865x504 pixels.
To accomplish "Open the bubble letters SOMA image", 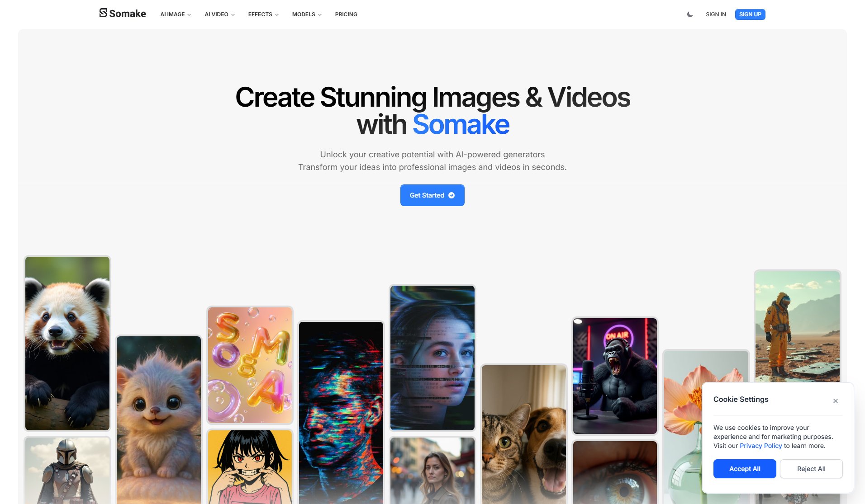I will click(250, 365).
